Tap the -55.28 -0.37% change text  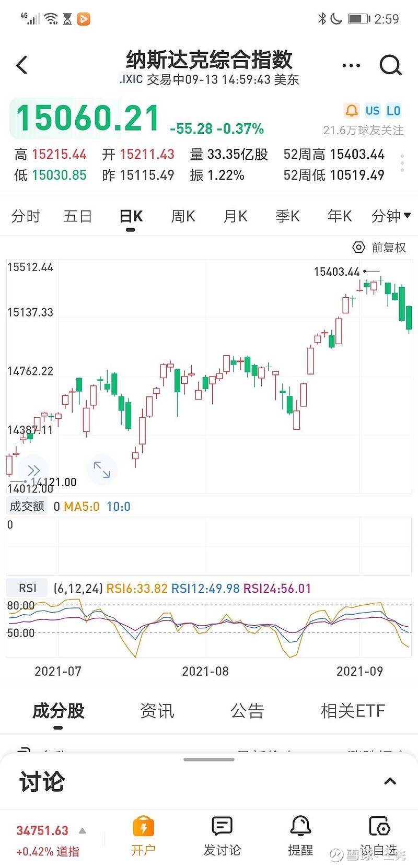[x=217, y=129]
